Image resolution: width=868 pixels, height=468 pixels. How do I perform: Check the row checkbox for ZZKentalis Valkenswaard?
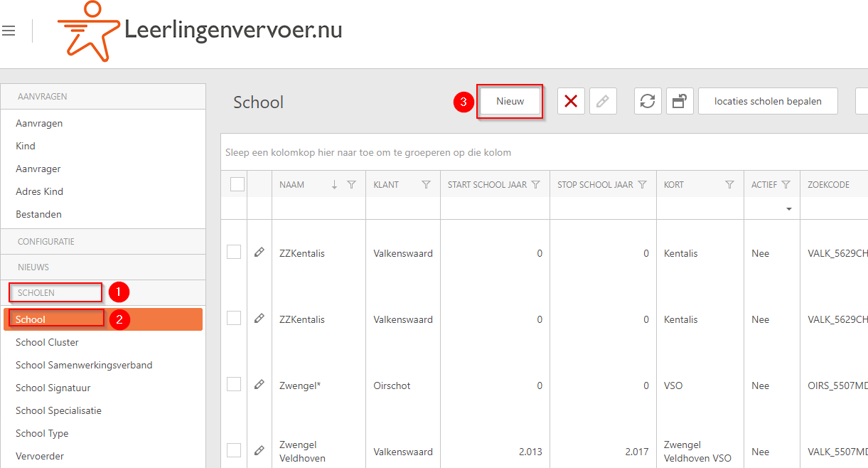[x=234, y=252]
